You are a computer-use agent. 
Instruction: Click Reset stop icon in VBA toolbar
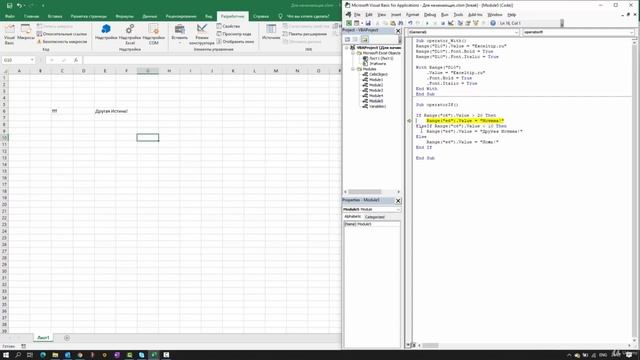[443, 23]
